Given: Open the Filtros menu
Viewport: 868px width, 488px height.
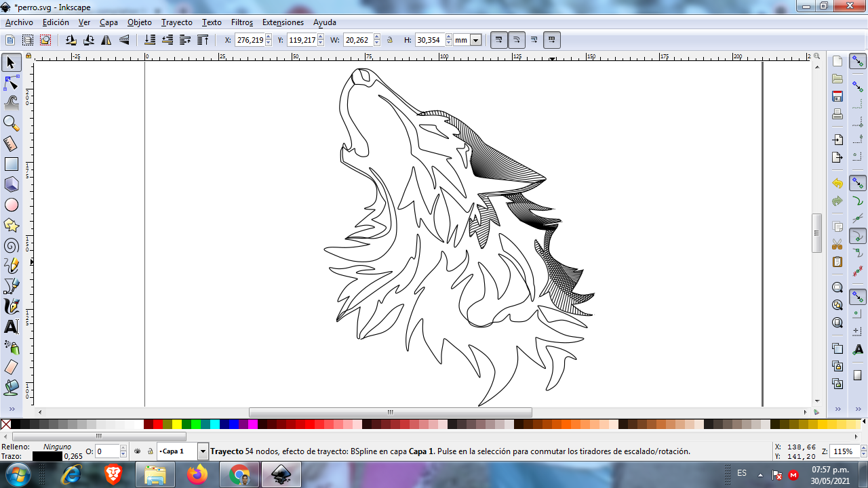Looking at the screenshot, I should [242, 22].
